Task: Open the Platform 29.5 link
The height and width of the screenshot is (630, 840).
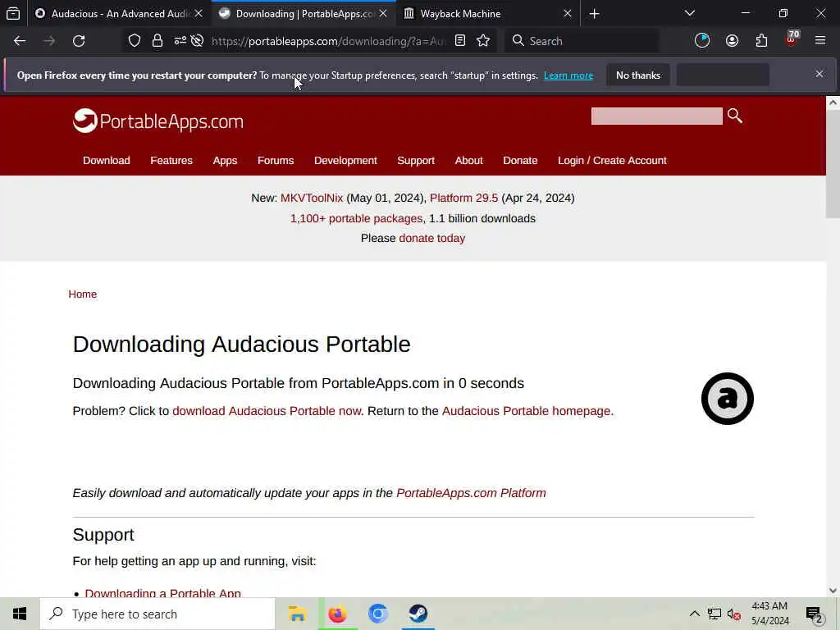Action: [x=464, y=198]
